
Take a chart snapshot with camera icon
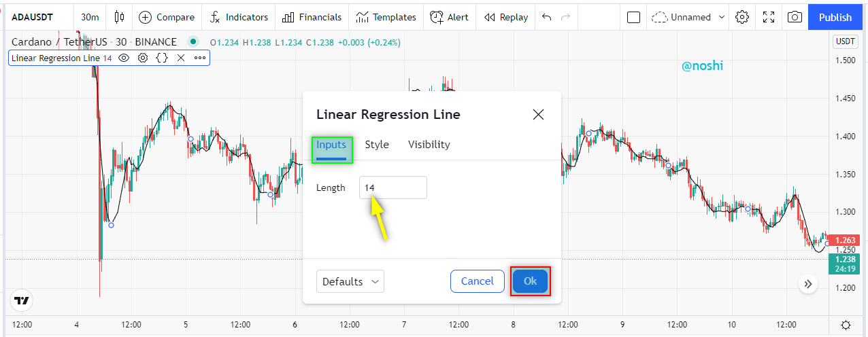794,17
